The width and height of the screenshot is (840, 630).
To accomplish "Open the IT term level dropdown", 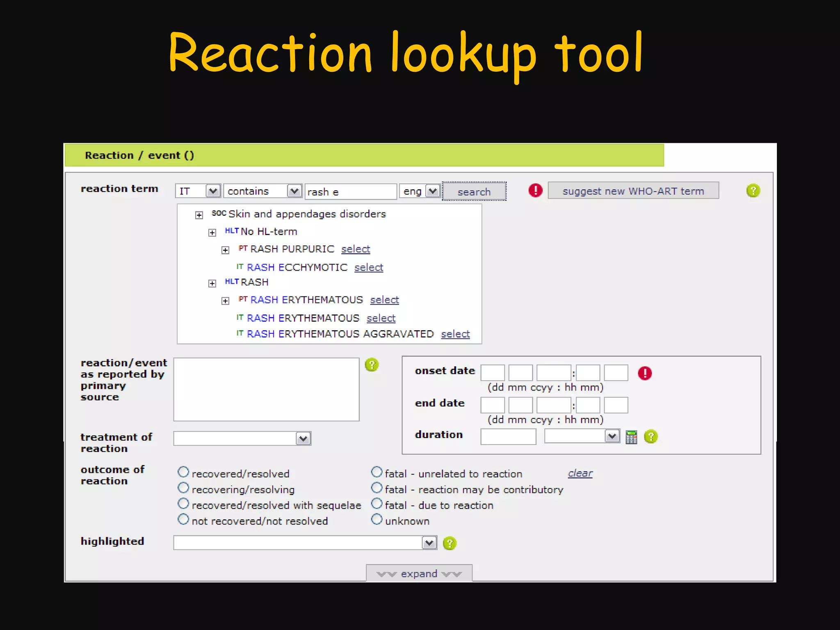I will tap(212, 191).
